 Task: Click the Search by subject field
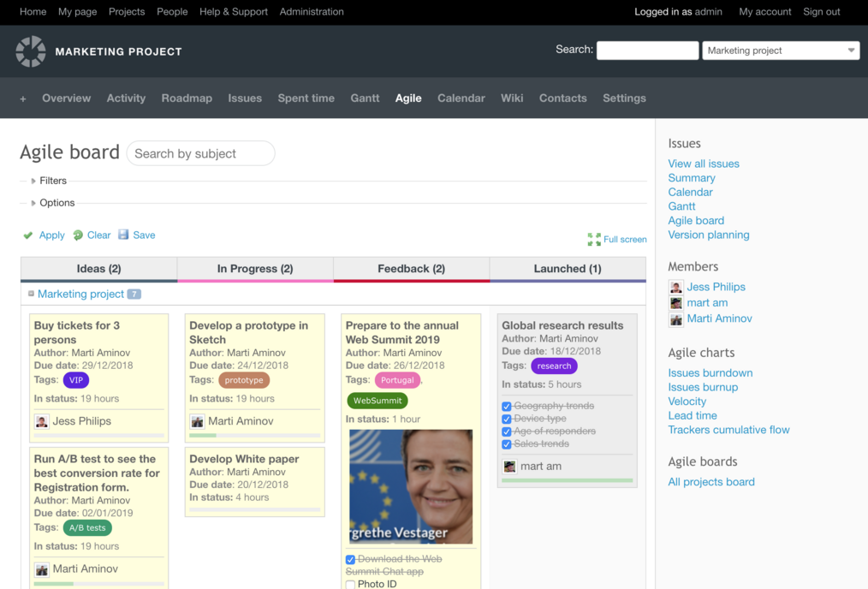point(201,153)
